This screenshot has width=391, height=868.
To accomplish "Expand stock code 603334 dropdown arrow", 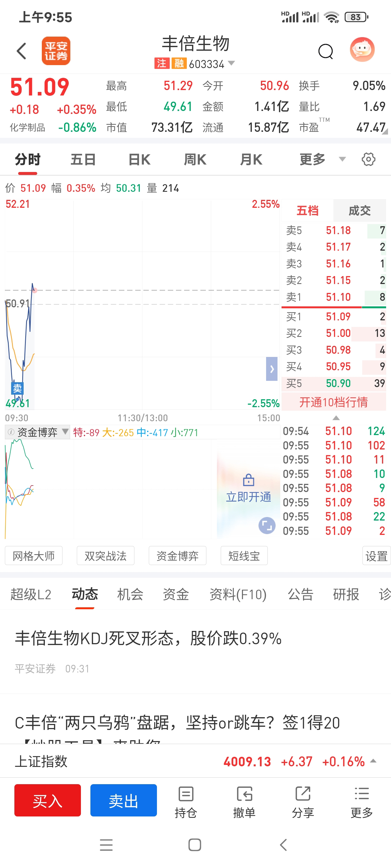I will (x=231, y=63).
